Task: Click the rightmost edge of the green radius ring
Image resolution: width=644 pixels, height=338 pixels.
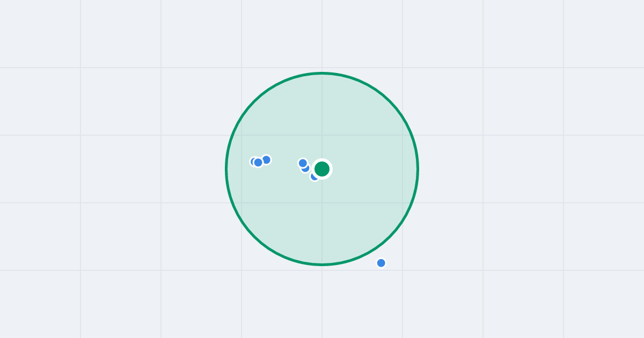Action: (418, 169)
